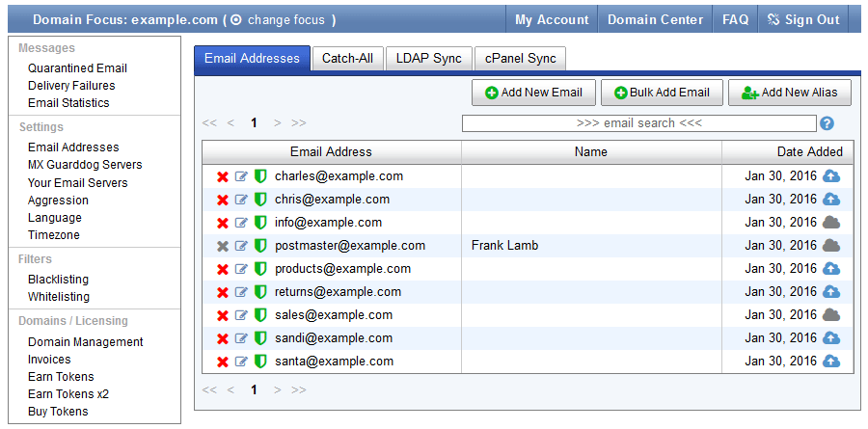Edit the chris@example.com entry
The width and height of the screenshot is (868, 429).
point(241,200)
